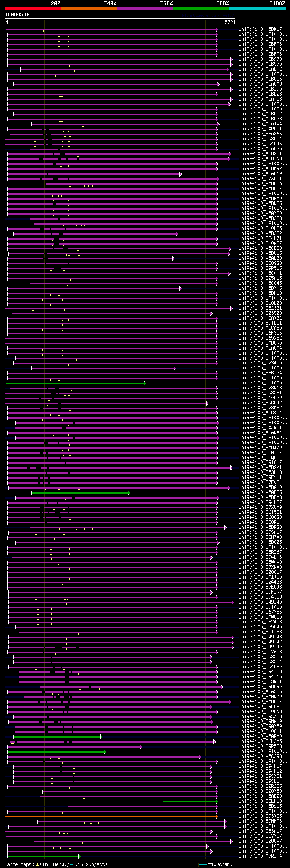Click the purple ~60% identity legend segment
This screenshot has height=868, width=290.
145,8
